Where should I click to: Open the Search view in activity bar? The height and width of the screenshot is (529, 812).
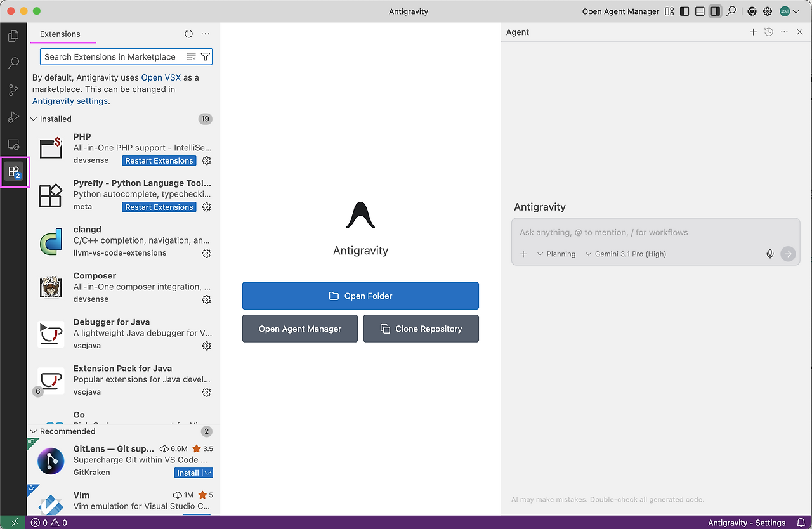(13, 63)
